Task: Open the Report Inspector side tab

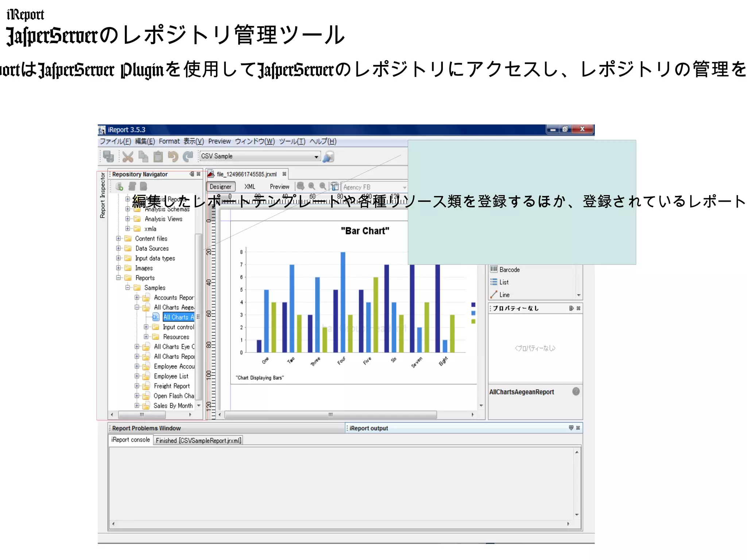Action: point(102,195)
